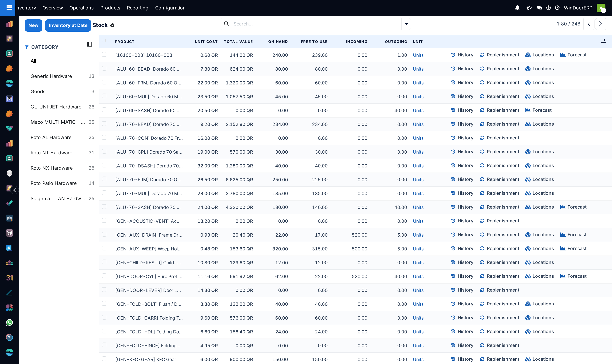Check the [ALU-70-FRM] row checkbox
Viewport: 612px width, 364px height.
104,179
